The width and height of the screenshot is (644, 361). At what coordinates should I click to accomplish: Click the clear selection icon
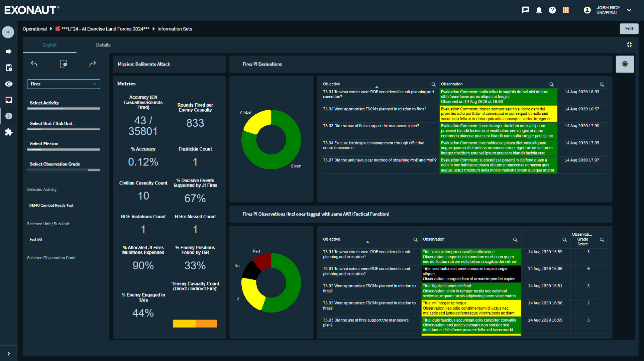pyautogui.click(x=63, y=64)
